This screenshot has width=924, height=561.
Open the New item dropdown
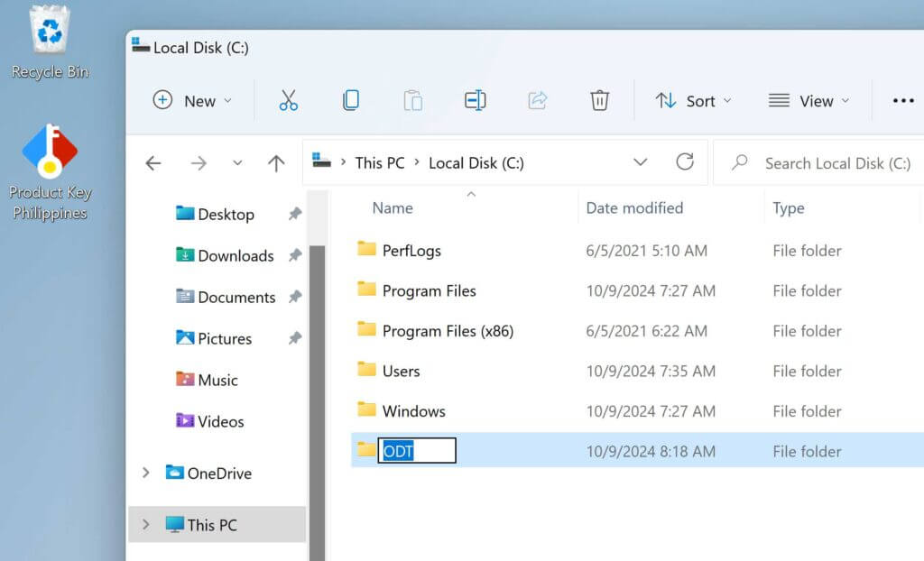[x=192, y=101]
